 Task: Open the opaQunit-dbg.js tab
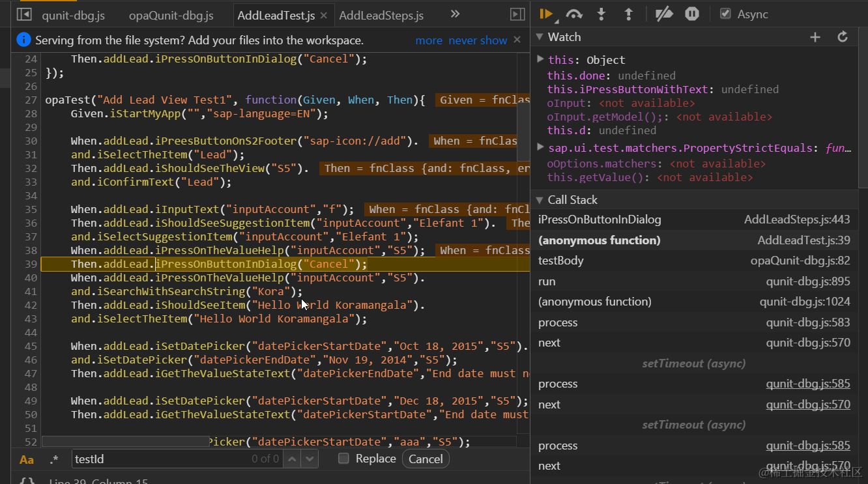(171, 16)
